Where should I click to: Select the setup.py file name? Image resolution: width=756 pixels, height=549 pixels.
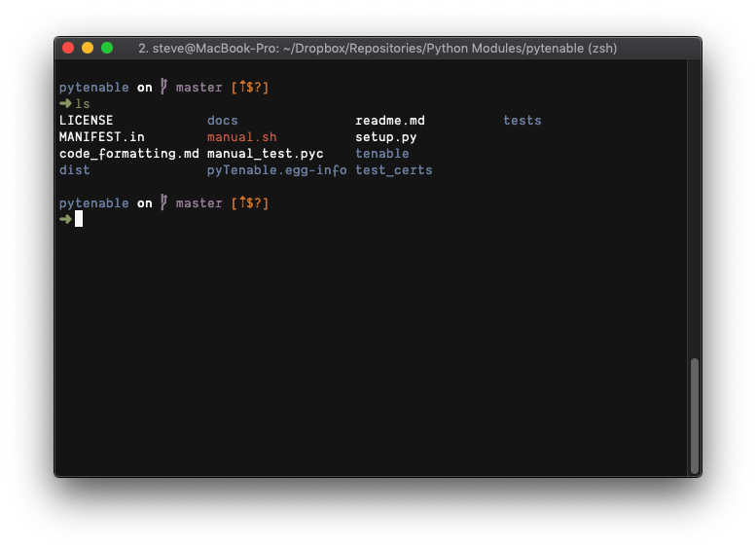pyautogui.click(x=386, y=137)
